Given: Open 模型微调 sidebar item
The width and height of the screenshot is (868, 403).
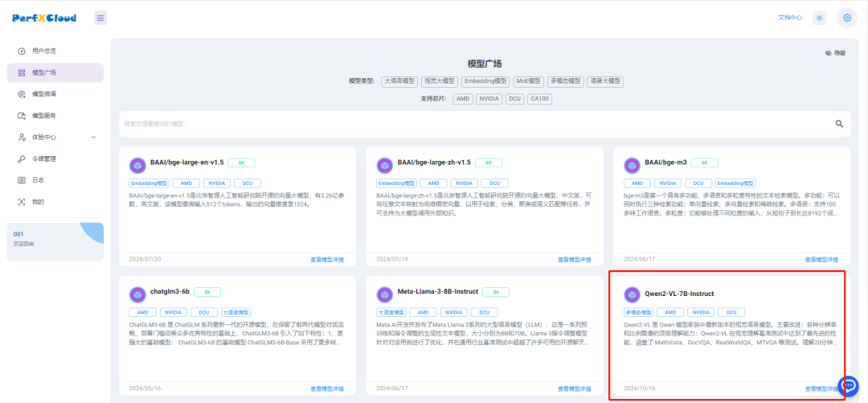Looking at the screenshot, I should point(55,94).
